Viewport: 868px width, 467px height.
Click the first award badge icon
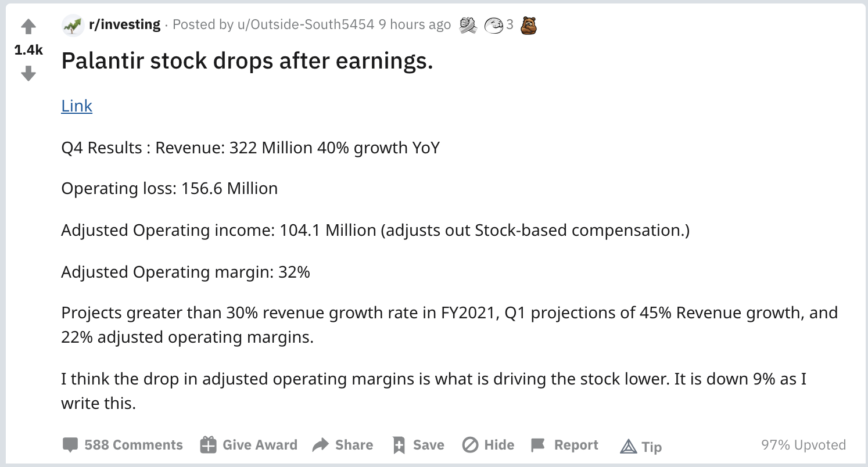coord(468,24)
